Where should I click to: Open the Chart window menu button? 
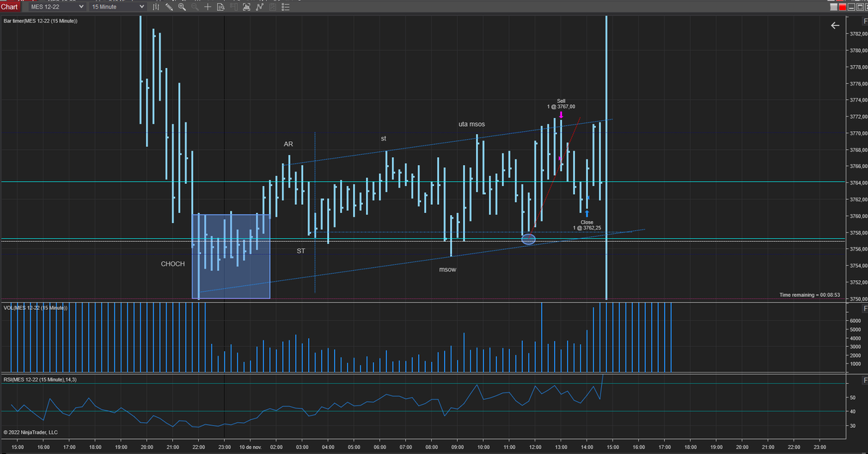(x=9, y=7)
